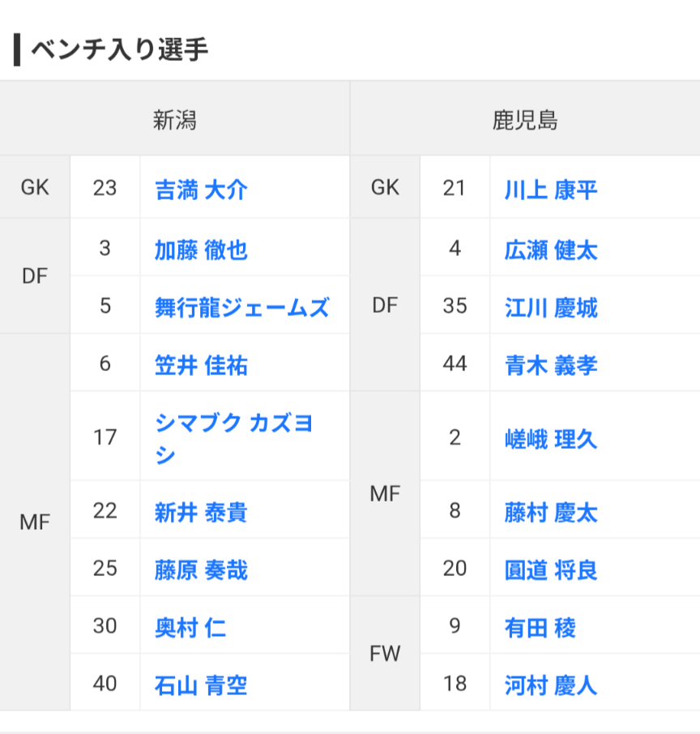Select 舞行龍ジェームズ player link

(x=242, y=308)
